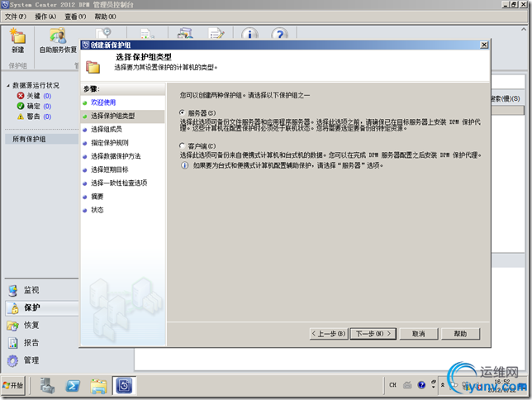Click the blue help icon in system tray
532x400 pixels.
tap(421, 385)
